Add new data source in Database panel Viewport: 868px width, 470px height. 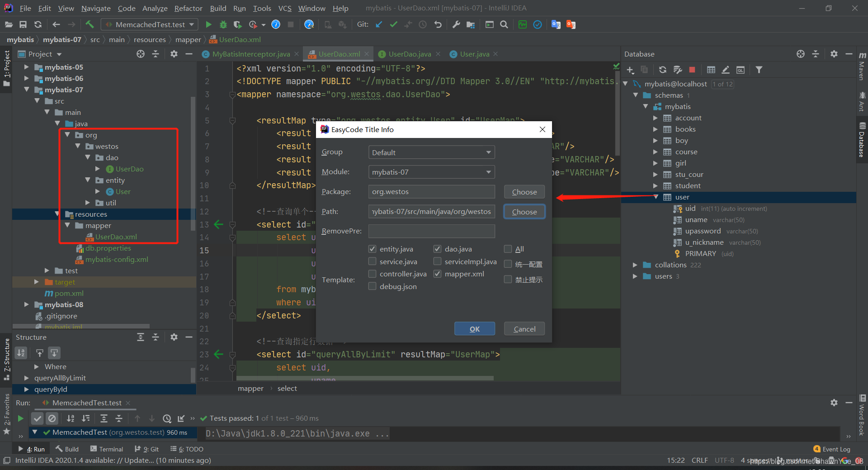click(x=630, y=70)
